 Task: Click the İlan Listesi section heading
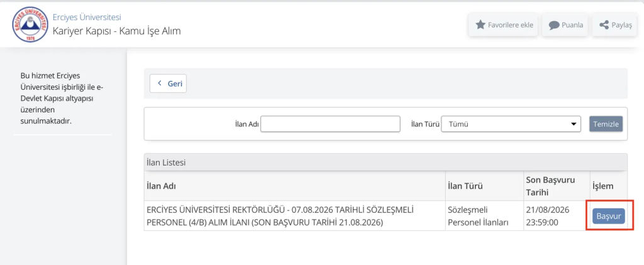pos(166,163)
